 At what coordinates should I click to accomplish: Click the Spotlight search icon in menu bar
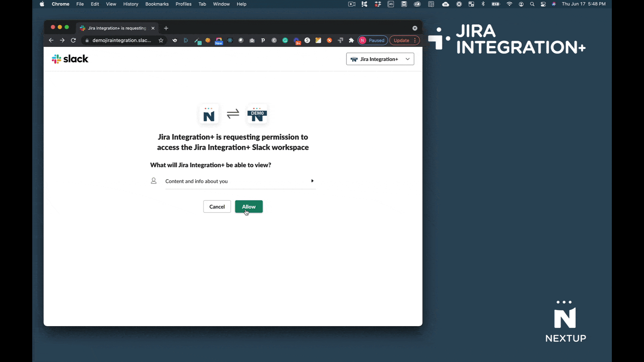click(532, 4)
